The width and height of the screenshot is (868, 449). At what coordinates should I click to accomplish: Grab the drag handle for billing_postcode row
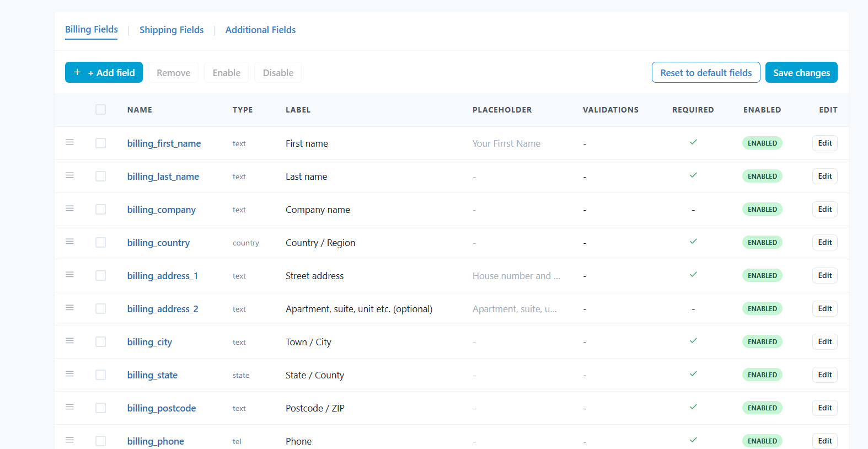tap(69, 407)
